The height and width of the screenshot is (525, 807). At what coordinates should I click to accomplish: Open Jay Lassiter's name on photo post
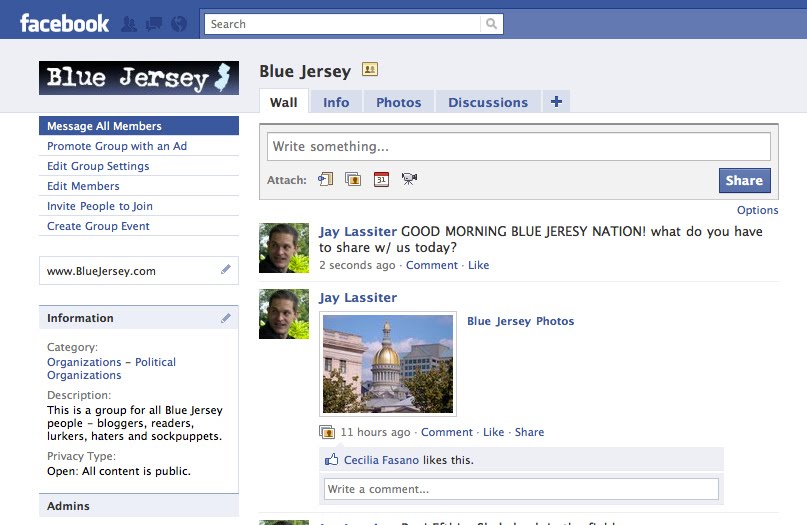point(358,298)
